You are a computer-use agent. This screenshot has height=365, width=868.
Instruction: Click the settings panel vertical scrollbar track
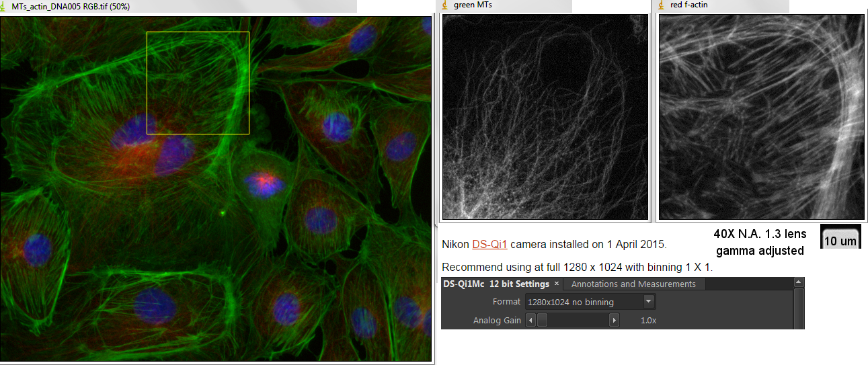(x=798, y=309)
